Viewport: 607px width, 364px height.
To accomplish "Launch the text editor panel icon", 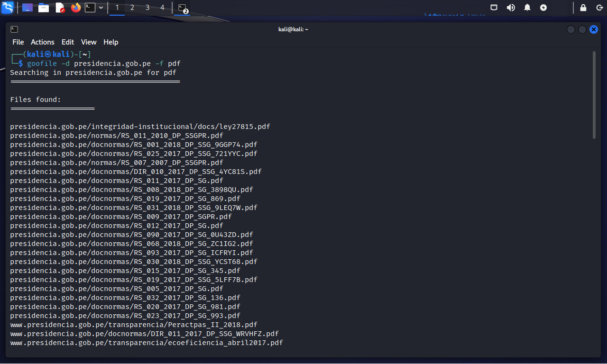I will (60, 8).
